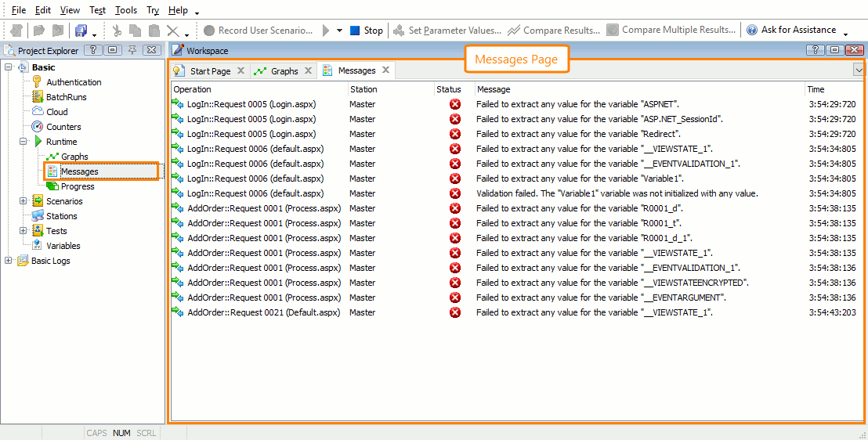This screenshot has width=868, height=440.
Task: Select the Variables tree item
Action: (x=63, y=246)
